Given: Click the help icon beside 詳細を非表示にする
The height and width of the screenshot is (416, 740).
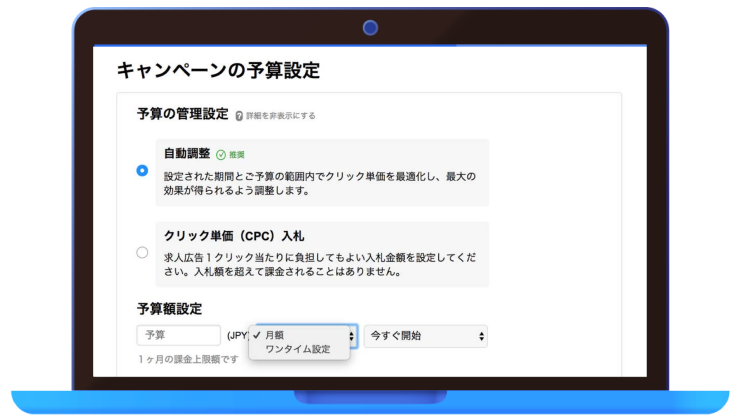Looking at the screenshot, I should pyautogui.click(x=239, y=116).
